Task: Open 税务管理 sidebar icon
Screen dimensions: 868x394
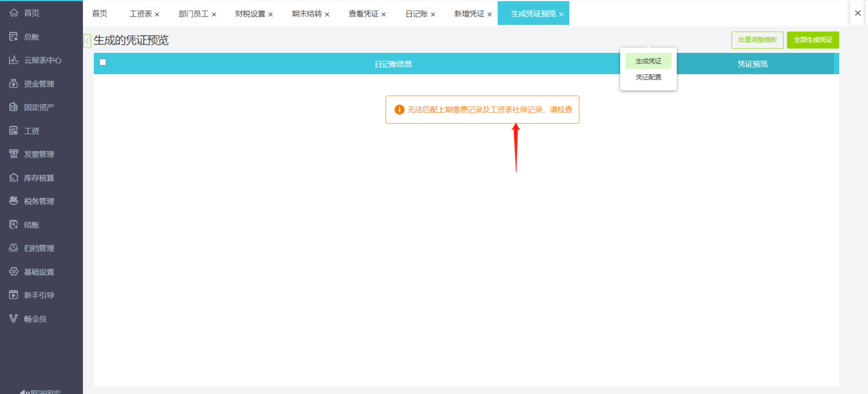Action: pos(13,201)
